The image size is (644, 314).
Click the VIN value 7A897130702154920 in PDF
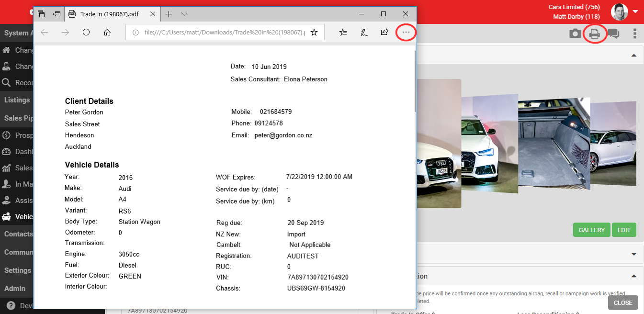point(318,277)
